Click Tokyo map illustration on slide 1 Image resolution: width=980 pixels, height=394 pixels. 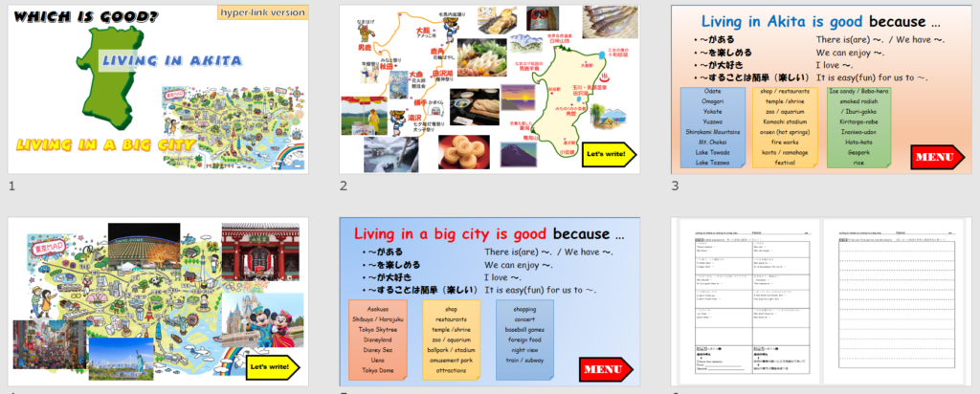pos(234,129)
